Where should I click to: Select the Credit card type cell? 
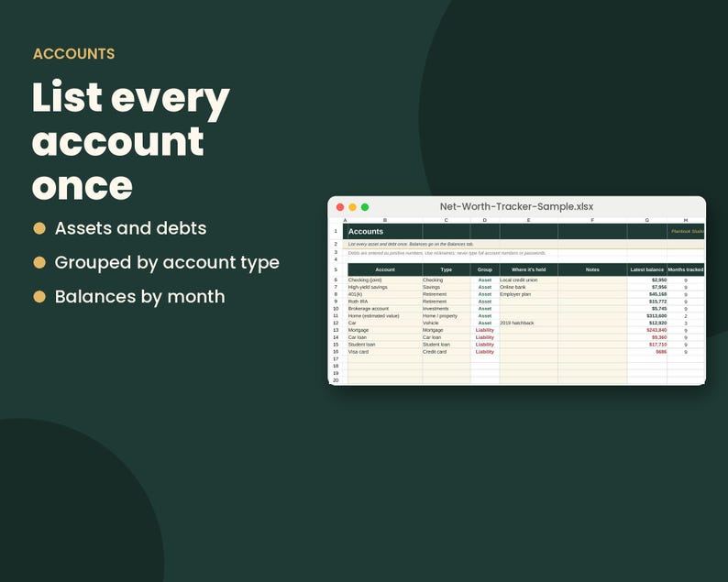pos(447,352)
